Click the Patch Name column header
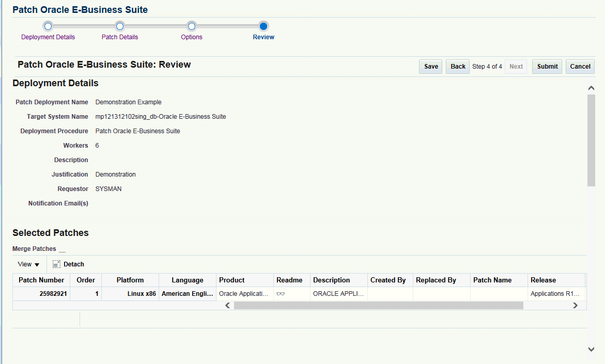Screen dimensions: 605x364 [x=499, y=280]
